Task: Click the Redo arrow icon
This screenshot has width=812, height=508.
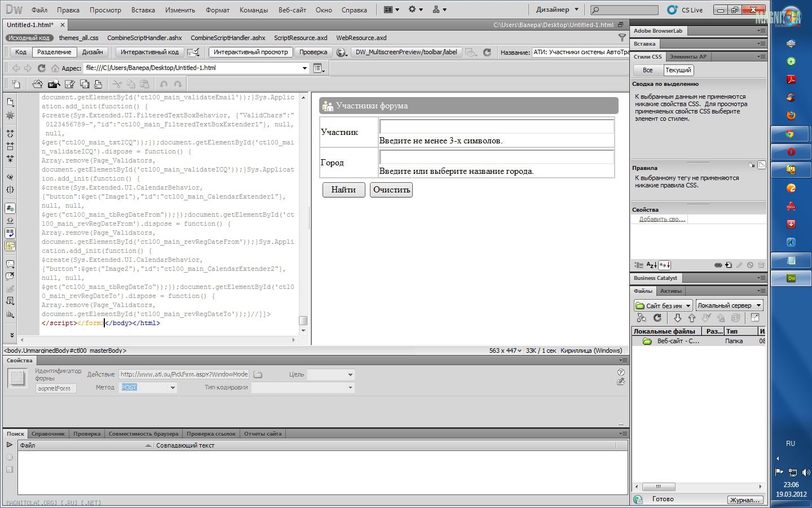Action: (178, 84)
